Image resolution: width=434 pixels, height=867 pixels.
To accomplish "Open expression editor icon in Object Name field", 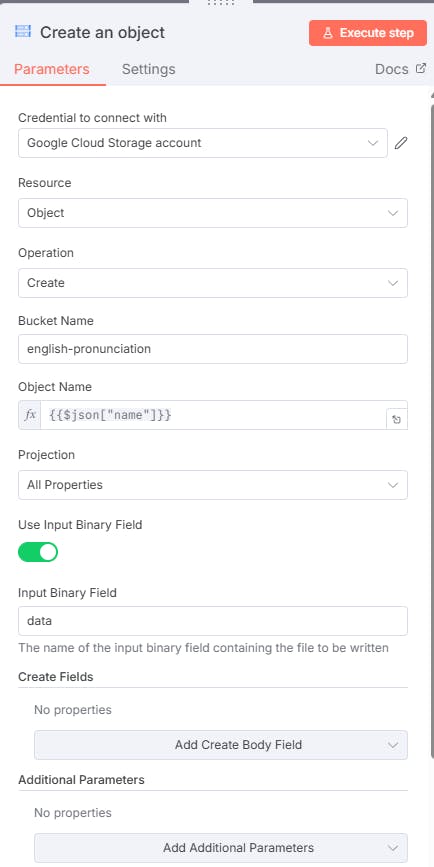I will coord(396,420).
